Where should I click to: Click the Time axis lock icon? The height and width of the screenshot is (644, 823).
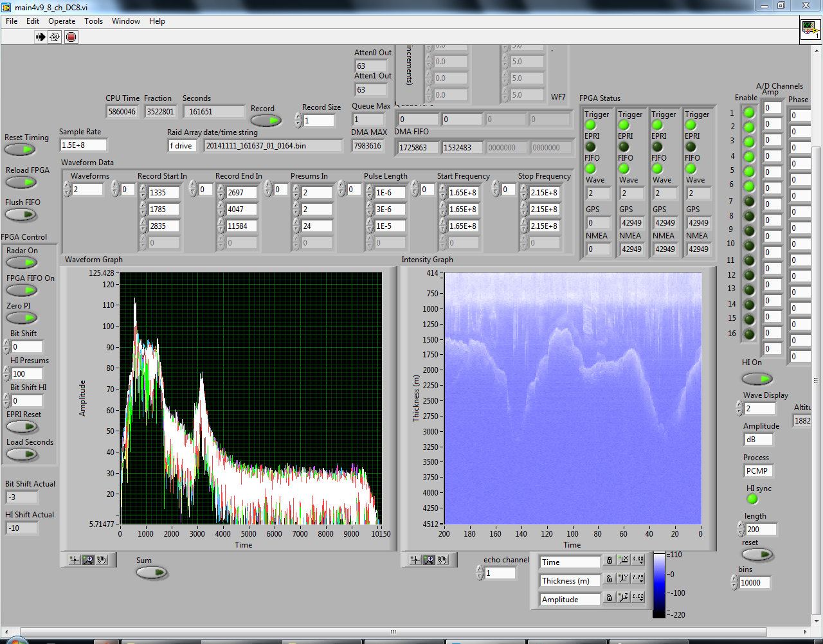tap(610, 561)
